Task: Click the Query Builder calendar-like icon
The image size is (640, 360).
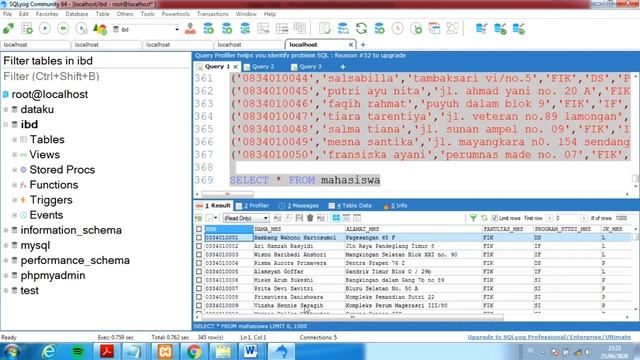Action: click(434, 29)
